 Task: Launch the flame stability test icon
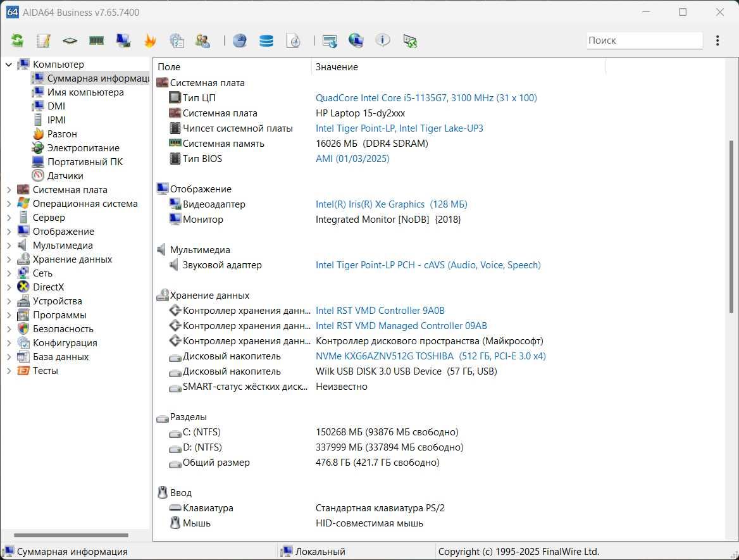pos(150,40)
